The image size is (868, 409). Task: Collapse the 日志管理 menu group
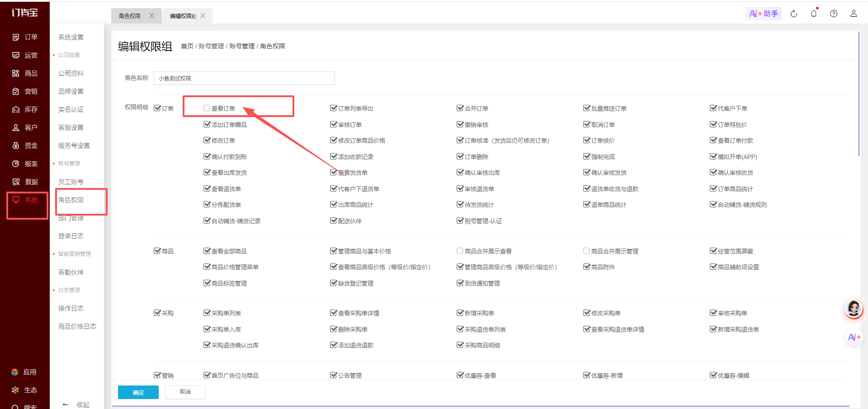(69, 290)
